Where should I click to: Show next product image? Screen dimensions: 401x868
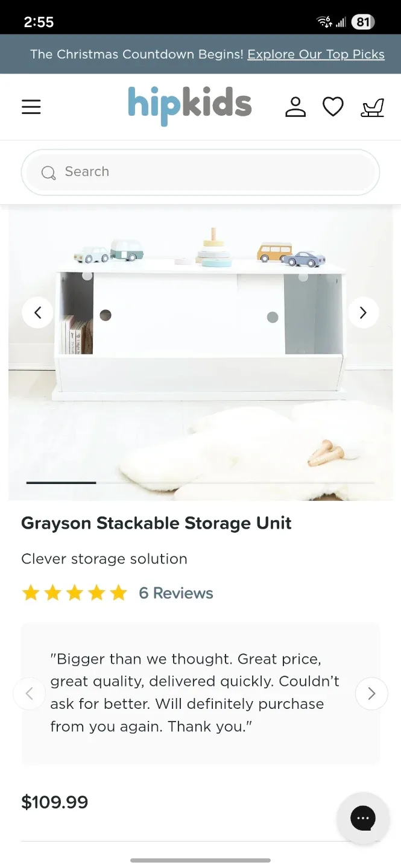tap(363, 312)
